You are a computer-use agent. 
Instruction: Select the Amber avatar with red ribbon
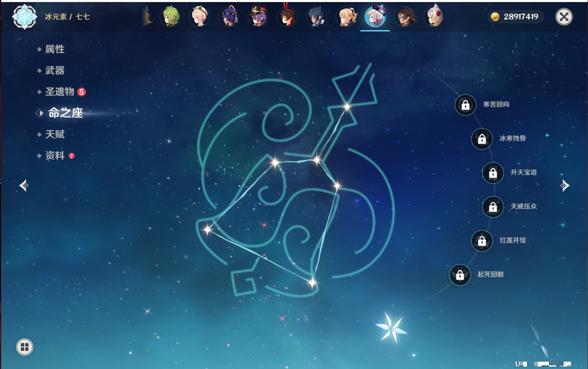287,17
